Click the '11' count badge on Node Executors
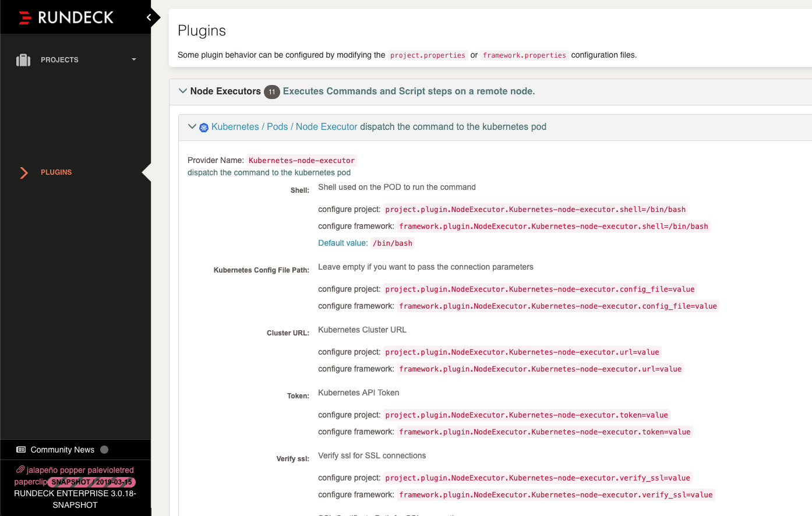The width and height of the screenshot is (812, 516). pyautogui.click(x=271, y=91)
